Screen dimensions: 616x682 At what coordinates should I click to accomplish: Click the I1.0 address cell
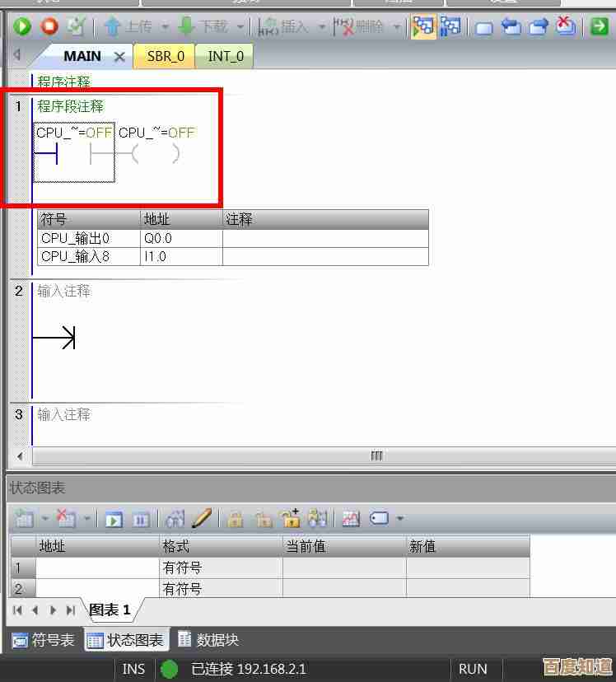click(181, 257)
